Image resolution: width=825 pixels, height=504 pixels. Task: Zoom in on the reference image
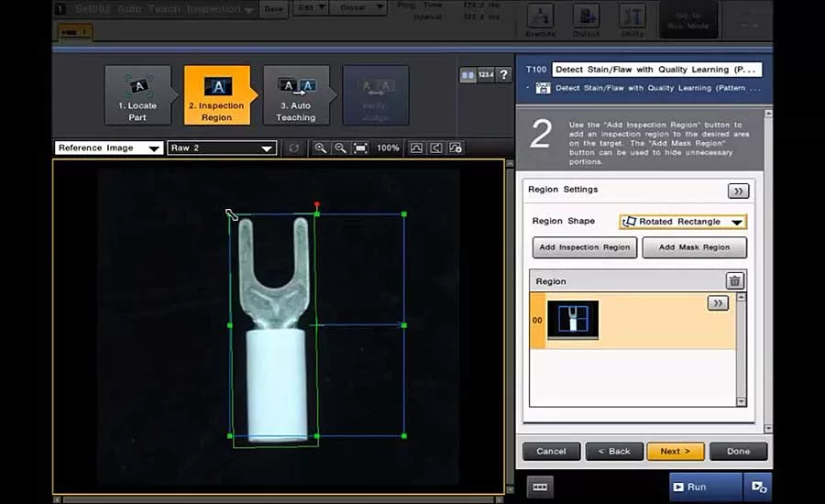(x=320, y=148)
